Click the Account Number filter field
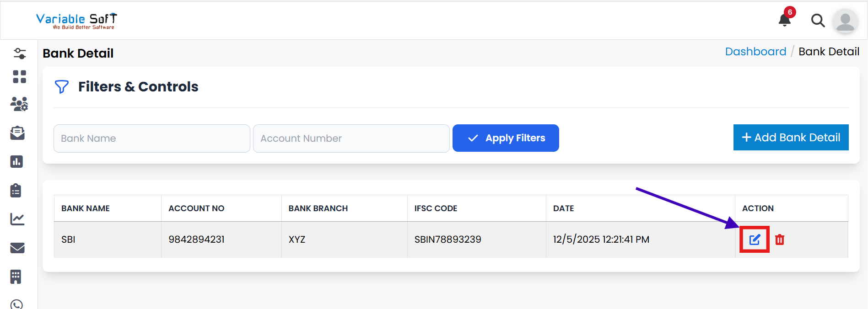Screen dimensions: 868x309 click(351, 139)
